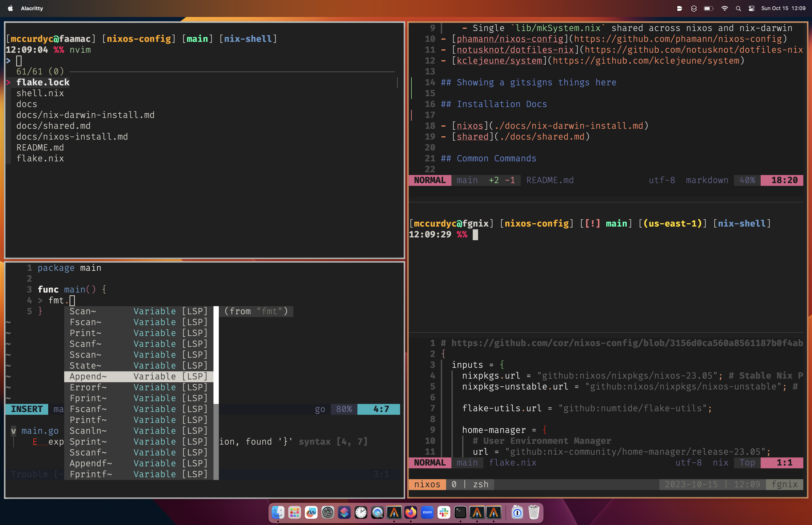The height and width of the screenshot is (525, 812).
Task: Click the battery status indicator
Action: tap(708, 8)
